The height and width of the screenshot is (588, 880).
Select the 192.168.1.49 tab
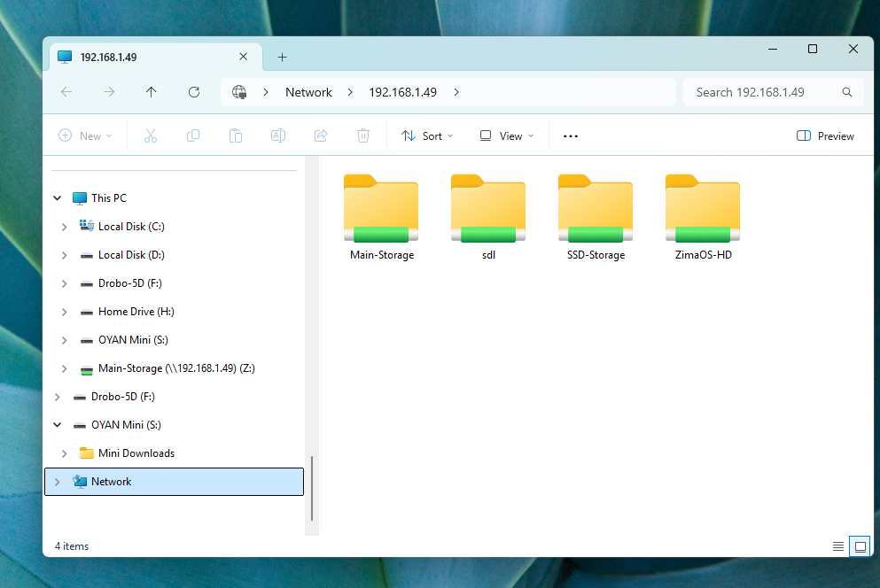pyautogui.click(x=156, y=57)
